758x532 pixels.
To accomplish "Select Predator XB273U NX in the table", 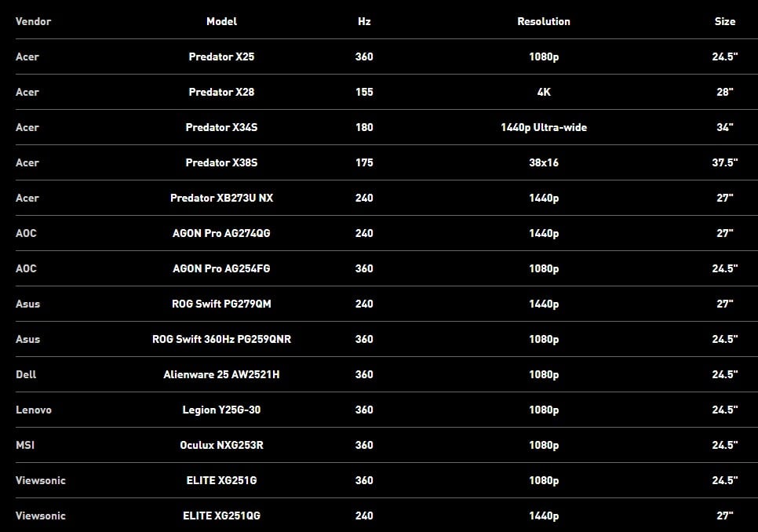I will tap(221, 198).
